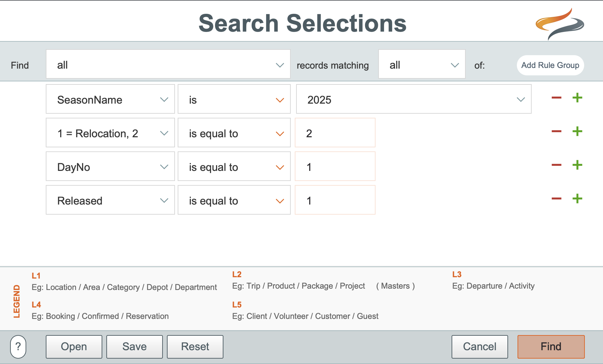Click the vertical LEGEND label
This screenshot has height=364, width=603.
click(x=16, y=301)
